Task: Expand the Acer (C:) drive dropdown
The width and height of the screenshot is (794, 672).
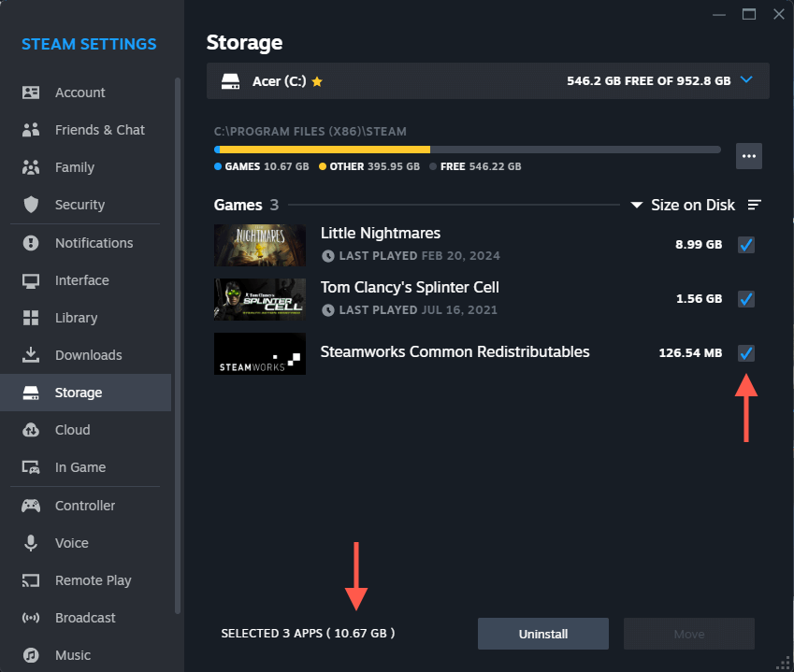Action: tap(746, 80)
